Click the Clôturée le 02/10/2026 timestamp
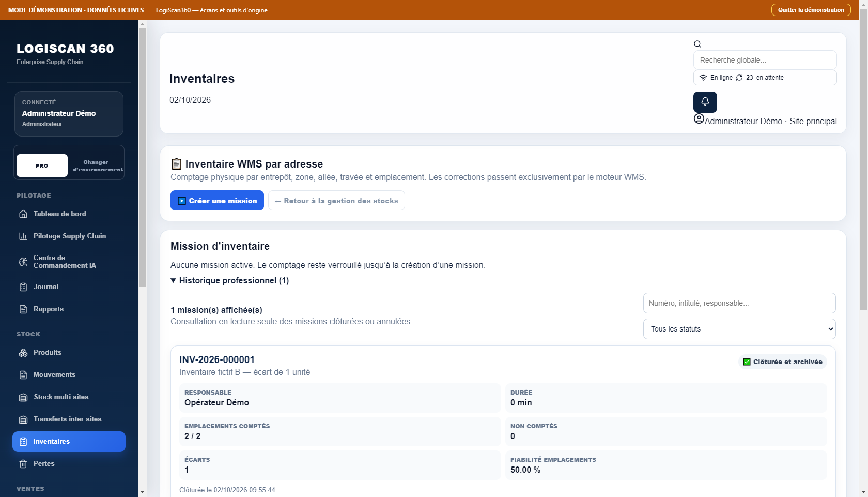This screenshot has height=497, width=868. (227, 490)
